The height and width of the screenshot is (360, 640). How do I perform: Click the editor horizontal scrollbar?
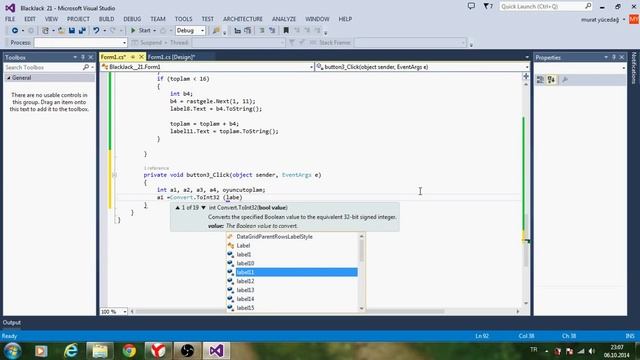(290, 311)
